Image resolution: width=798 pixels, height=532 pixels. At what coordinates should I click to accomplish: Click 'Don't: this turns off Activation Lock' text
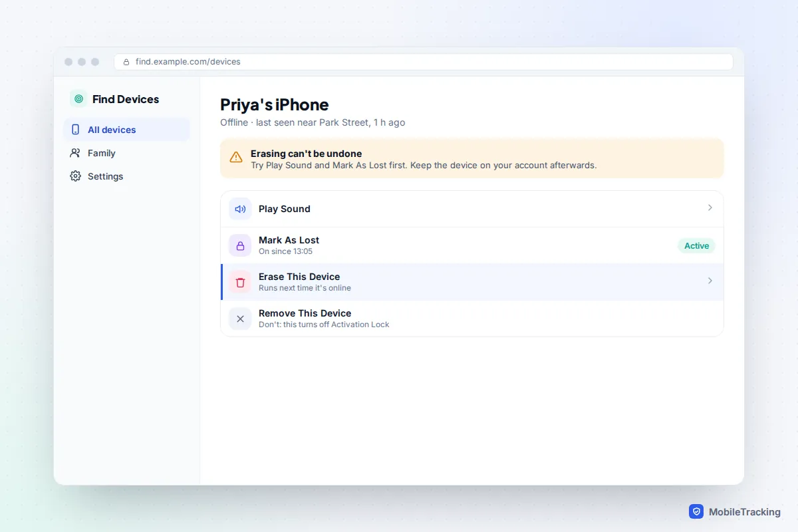324,325
